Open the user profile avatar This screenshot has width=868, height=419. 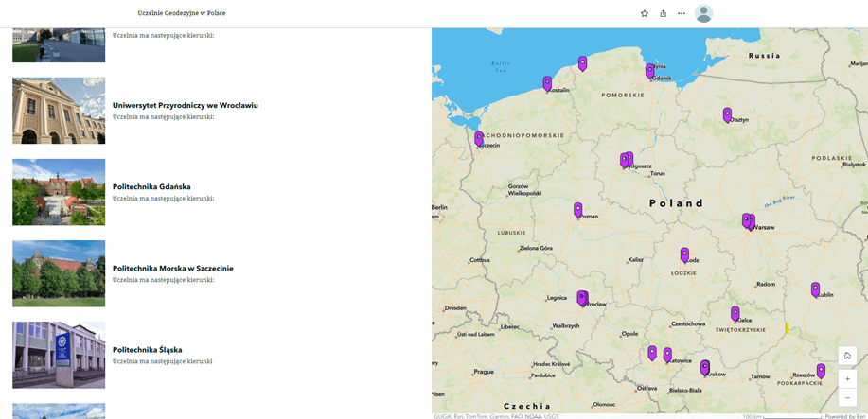point(703,13)
